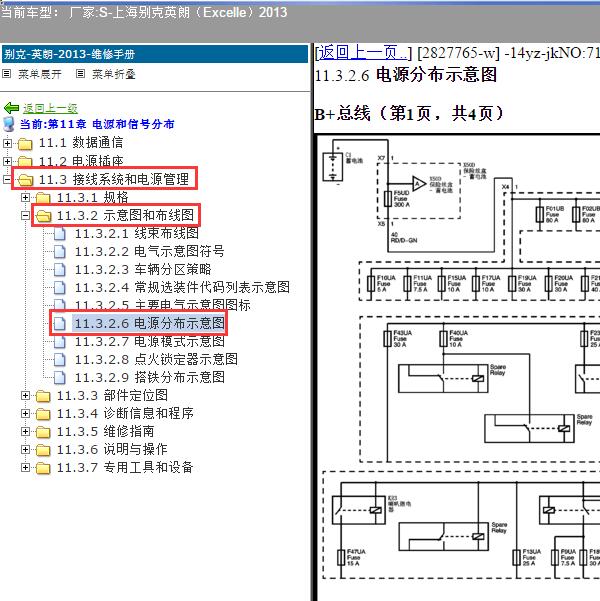Viewport: 600px width, 601px height.
Task: Expand the 11.3.3 部件定位图 node
Action: pyautogui.click(x=25, y=396)
